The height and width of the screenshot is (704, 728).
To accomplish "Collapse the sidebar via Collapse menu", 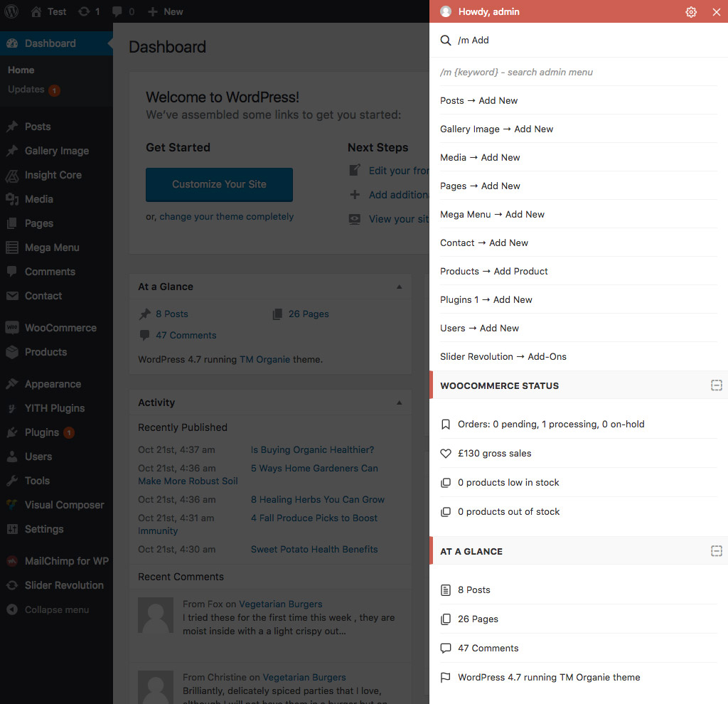I will (56, 609).
